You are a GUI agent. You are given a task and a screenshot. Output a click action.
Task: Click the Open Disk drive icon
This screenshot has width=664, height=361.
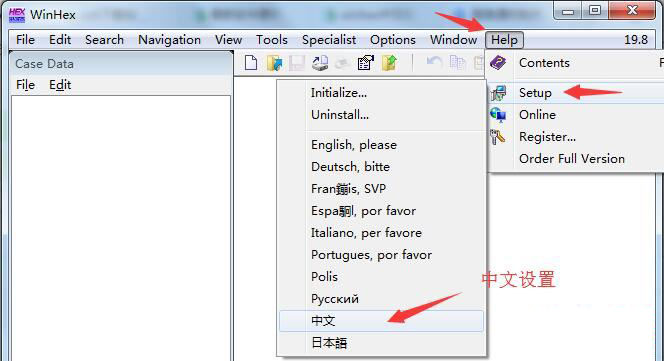tap(320, 63)
